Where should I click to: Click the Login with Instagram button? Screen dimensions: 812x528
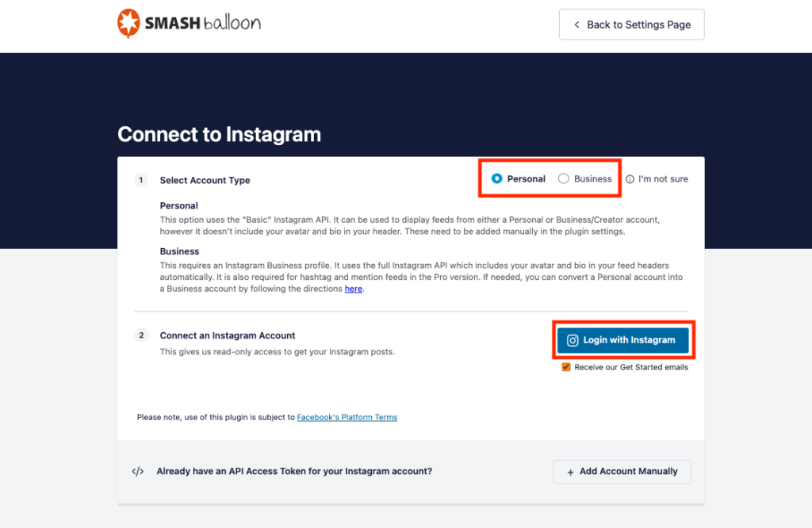(x=622, y=340)
